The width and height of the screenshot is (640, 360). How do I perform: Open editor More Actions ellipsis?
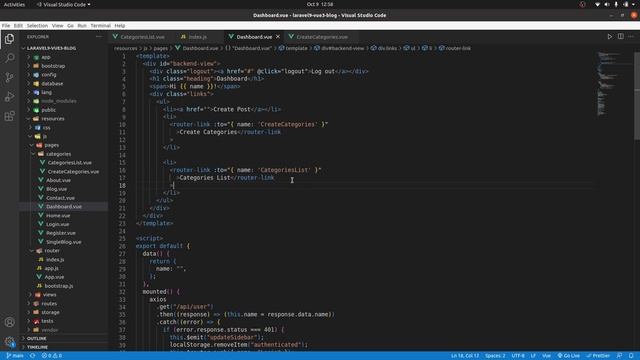[x=631, y=37]
